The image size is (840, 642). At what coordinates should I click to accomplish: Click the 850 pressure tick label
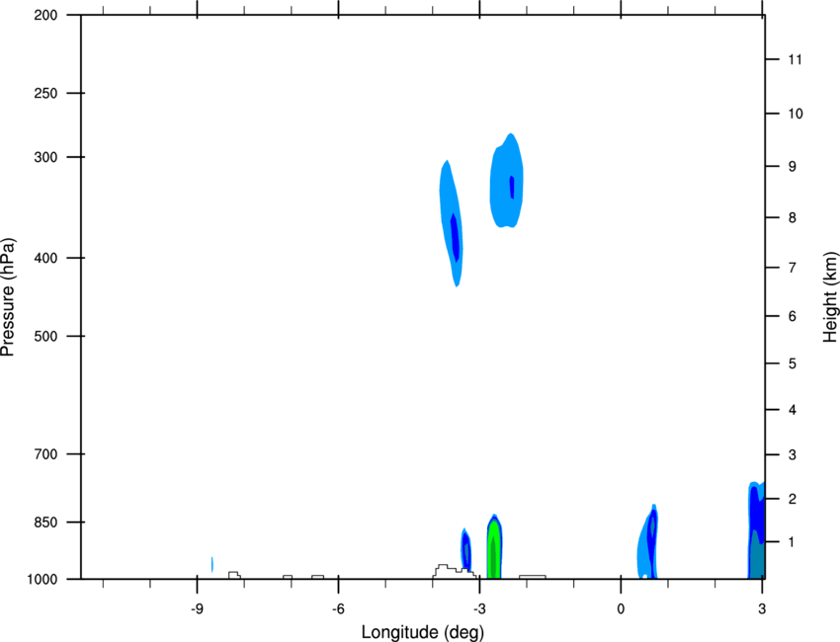pyautogui.click(x=45, y=522)
